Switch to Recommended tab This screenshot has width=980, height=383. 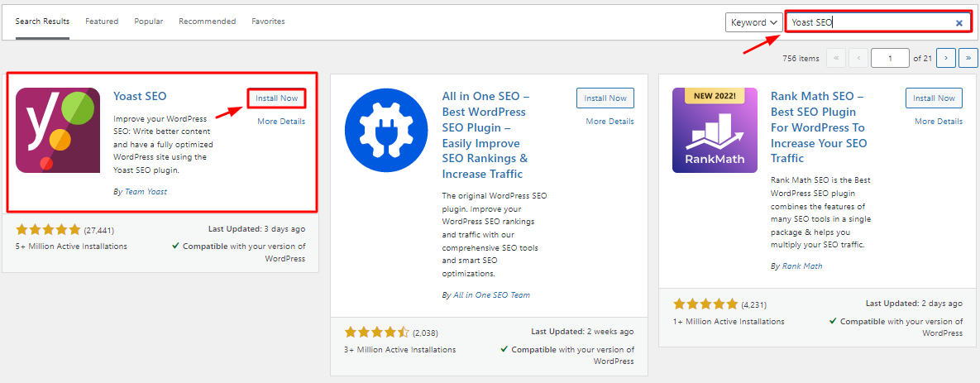(208, 22)
